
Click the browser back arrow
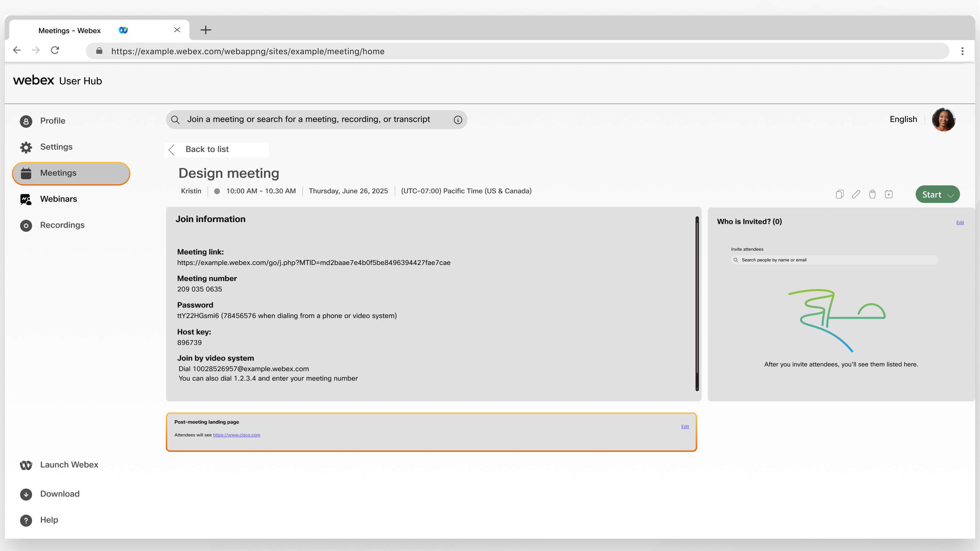pos(17,50)
